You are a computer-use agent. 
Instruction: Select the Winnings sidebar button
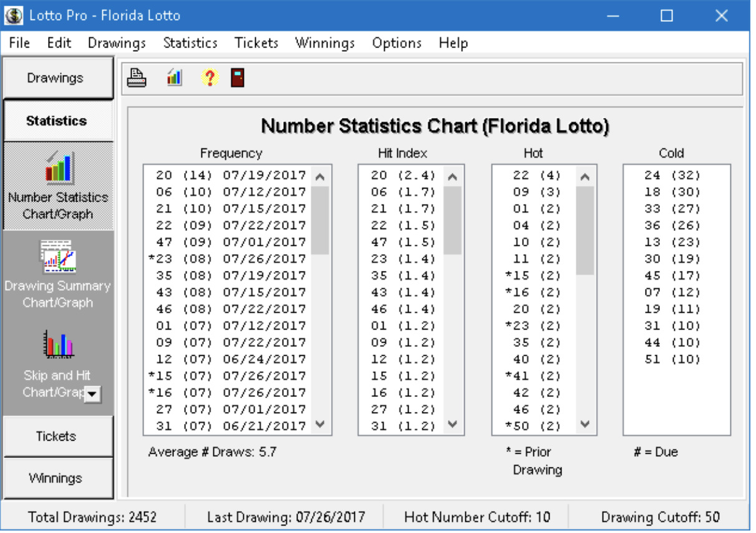click(x=59, y=478)
